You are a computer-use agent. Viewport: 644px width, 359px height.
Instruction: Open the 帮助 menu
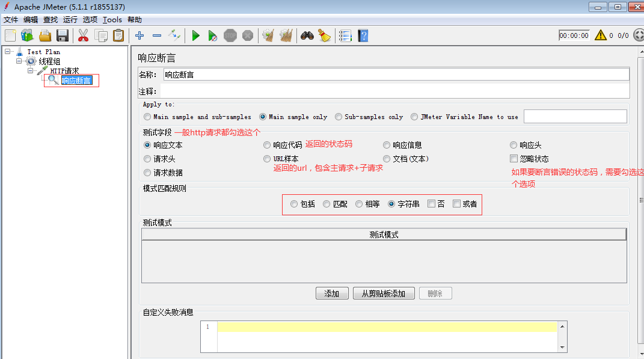click(x=134, y=20)
